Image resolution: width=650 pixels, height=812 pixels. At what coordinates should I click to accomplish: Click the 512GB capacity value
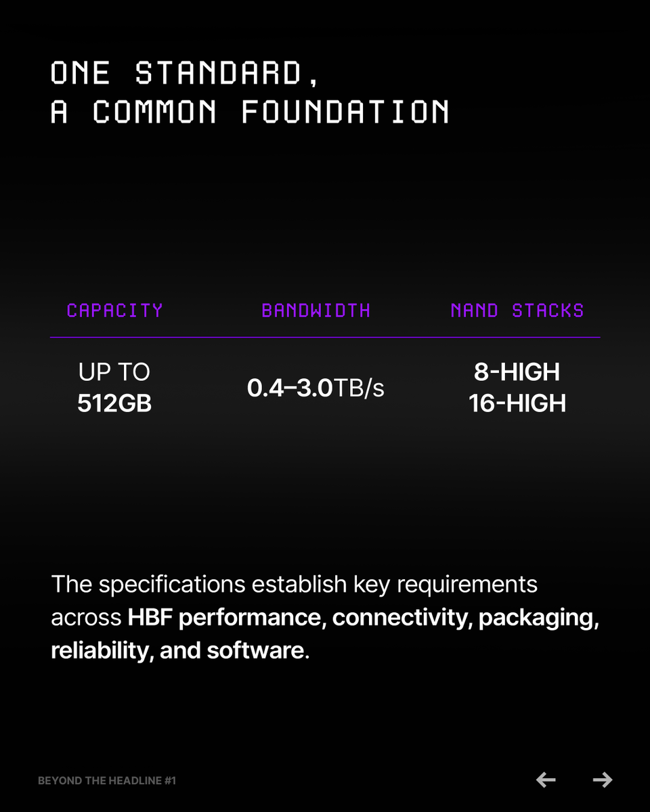click(114, 403)
